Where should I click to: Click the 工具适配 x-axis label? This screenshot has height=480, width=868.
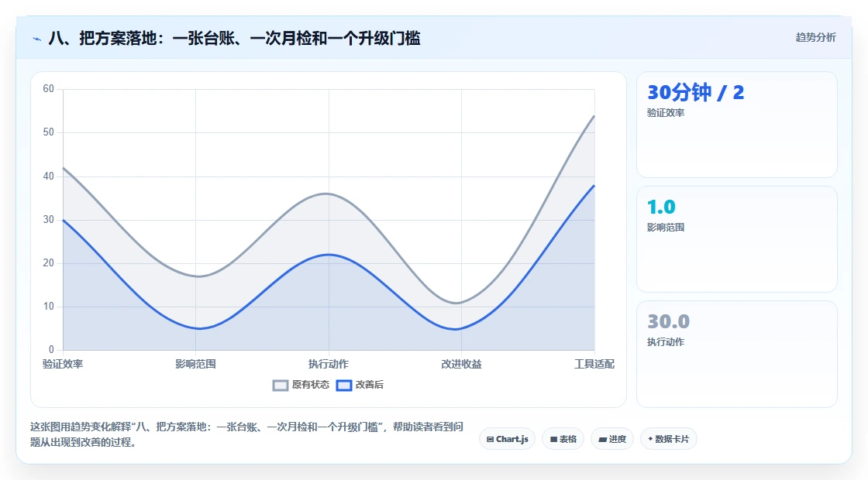[x=594, y=364]
